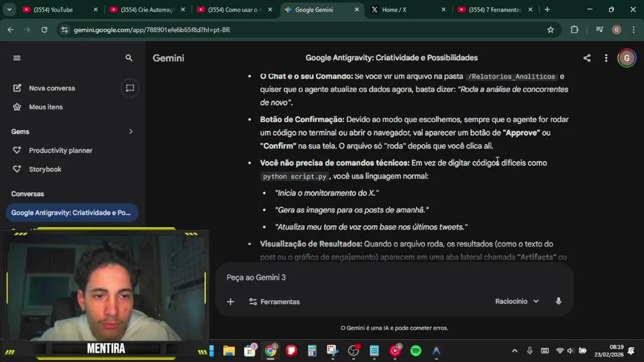Image resolution: width=644 pixels, height=362 pixels.
Task: View site information icon in address bar
Action: pos(64,30)
